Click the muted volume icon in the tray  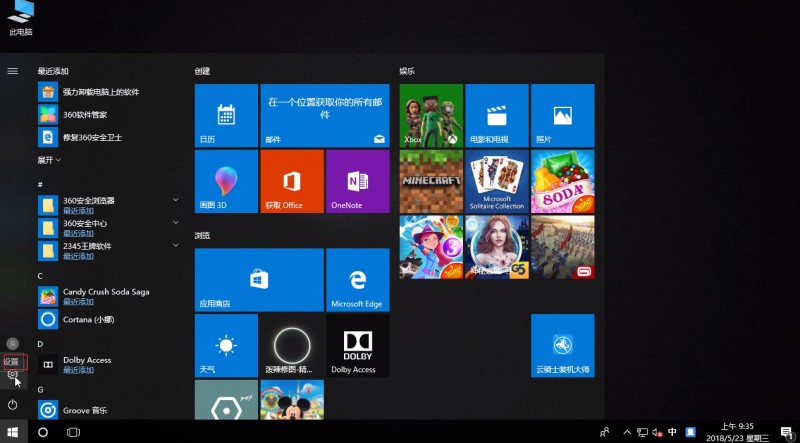tap(657, 432)
